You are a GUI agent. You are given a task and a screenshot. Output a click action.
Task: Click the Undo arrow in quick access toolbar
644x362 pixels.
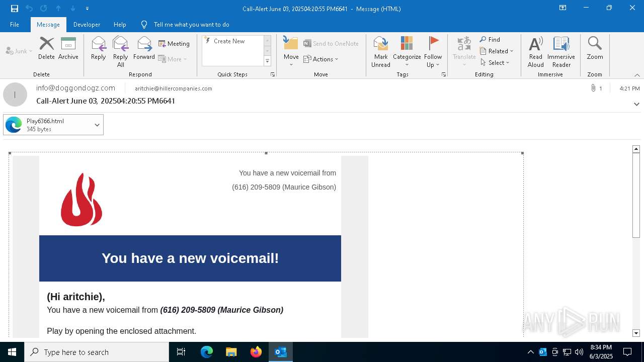[x=29, y=8]
